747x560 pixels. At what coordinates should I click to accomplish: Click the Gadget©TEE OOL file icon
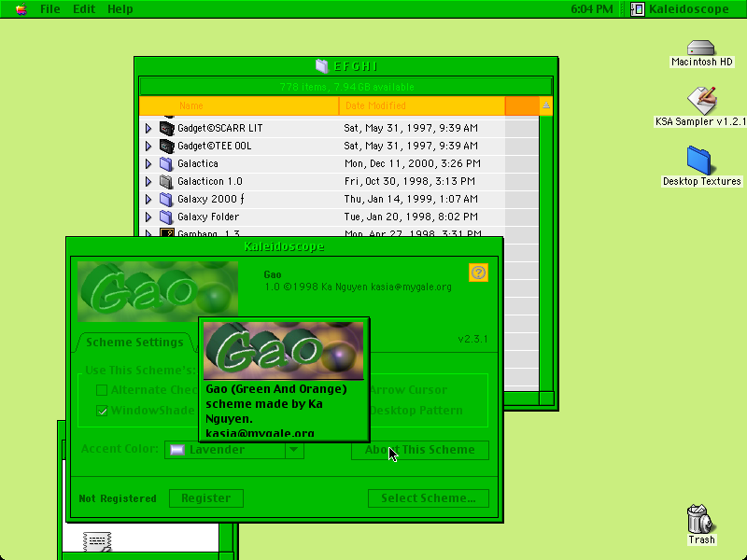pyautogui.click(x=166, y=146)
